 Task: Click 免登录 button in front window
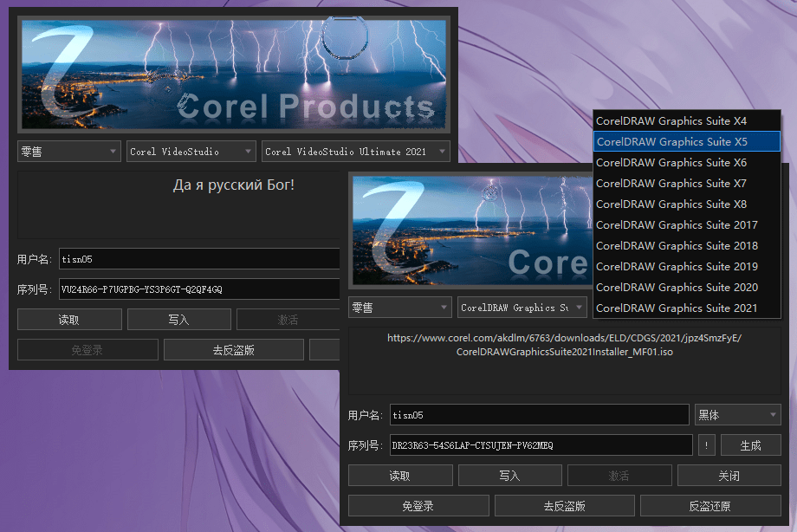click(x=418, y=506)
